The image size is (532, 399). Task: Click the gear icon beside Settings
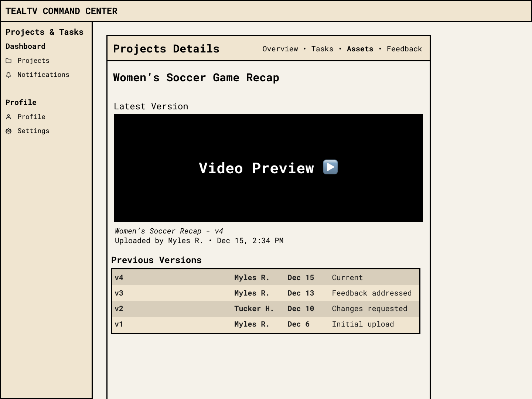click(x=8, y=131)
